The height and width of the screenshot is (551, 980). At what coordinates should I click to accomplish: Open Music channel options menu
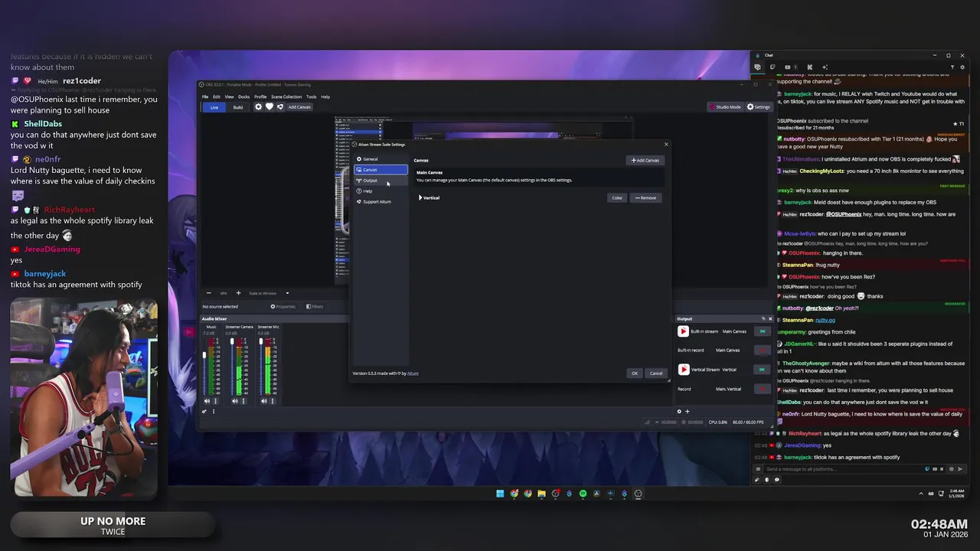tap(215, 401)
